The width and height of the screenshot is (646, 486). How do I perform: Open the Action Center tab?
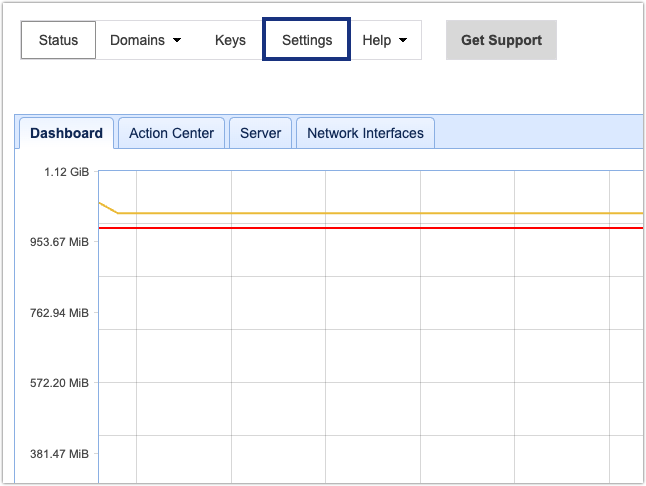coord(171,133)
